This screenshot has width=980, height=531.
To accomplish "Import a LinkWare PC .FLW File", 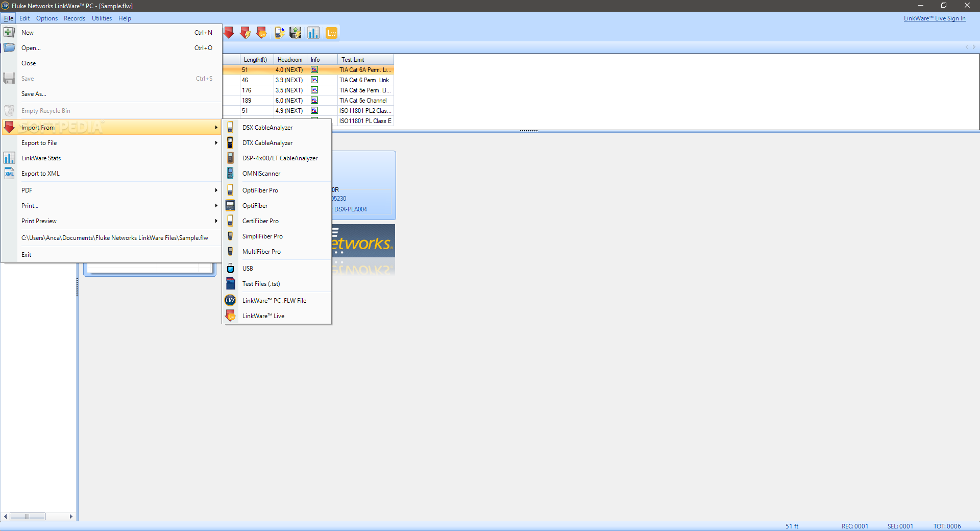I will pos(277,301).
